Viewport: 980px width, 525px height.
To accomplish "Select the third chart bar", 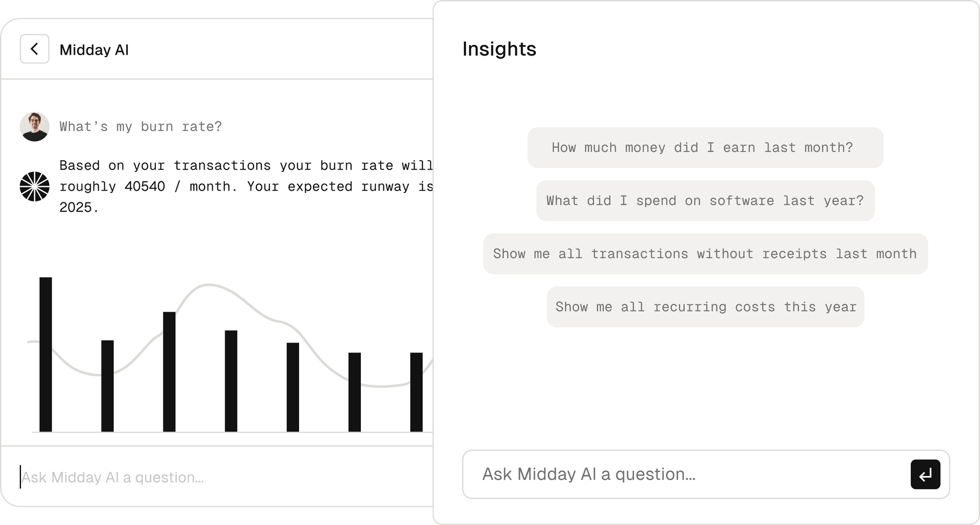I will click(x=169, y=372).
